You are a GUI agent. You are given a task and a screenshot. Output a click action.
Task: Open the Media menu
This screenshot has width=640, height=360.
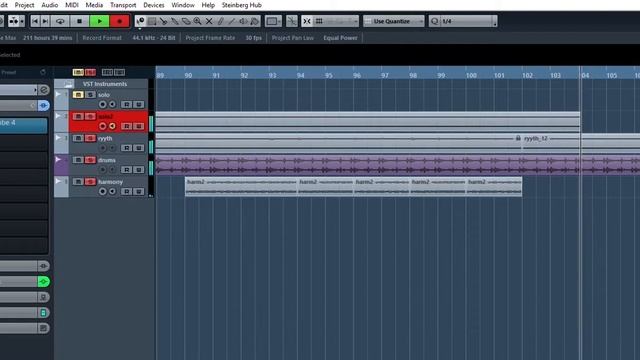94,5
